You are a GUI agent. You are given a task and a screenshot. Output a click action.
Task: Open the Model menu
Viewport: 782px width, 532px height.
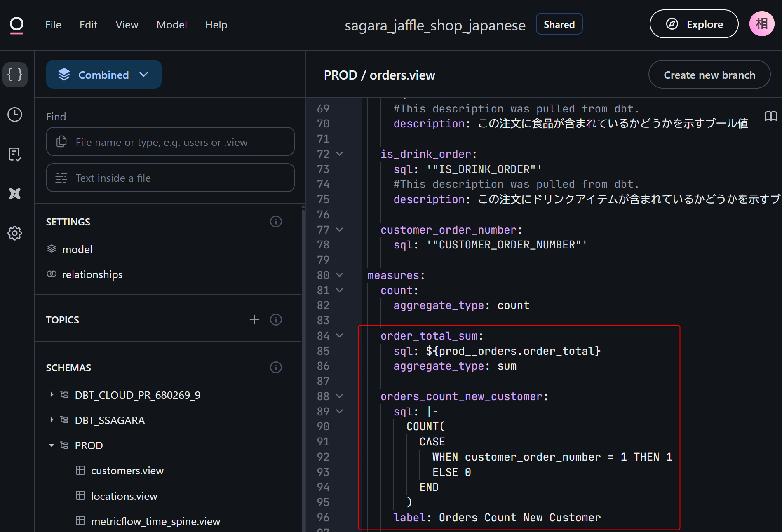click(171, 25)
